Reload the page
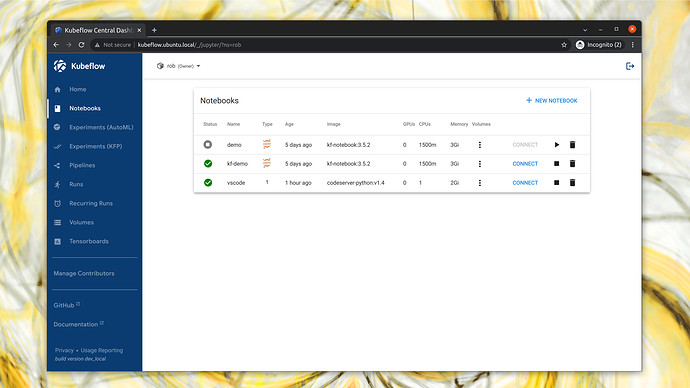The width and height of the screenshot is (690, 388). 81,45
